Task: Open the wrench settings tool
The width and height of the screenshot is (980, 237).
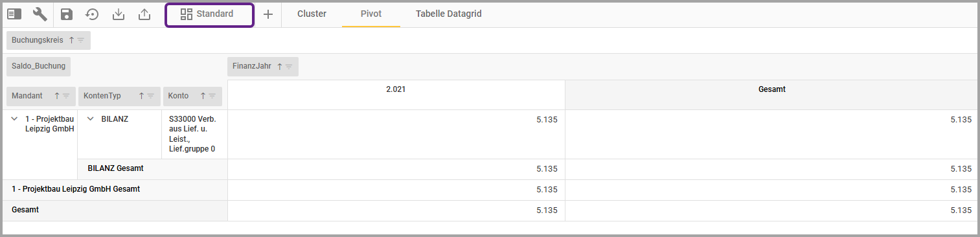Action: click(x=40, y=14)
